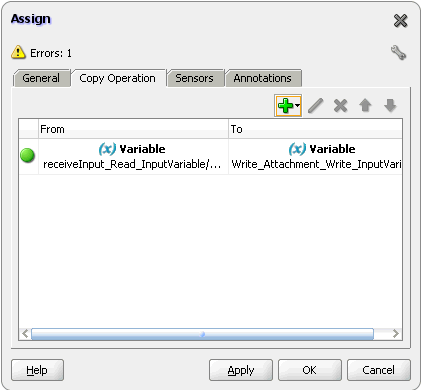Click the green status circle in row
The height and width of the screenshot is (390, 421).
27,156
